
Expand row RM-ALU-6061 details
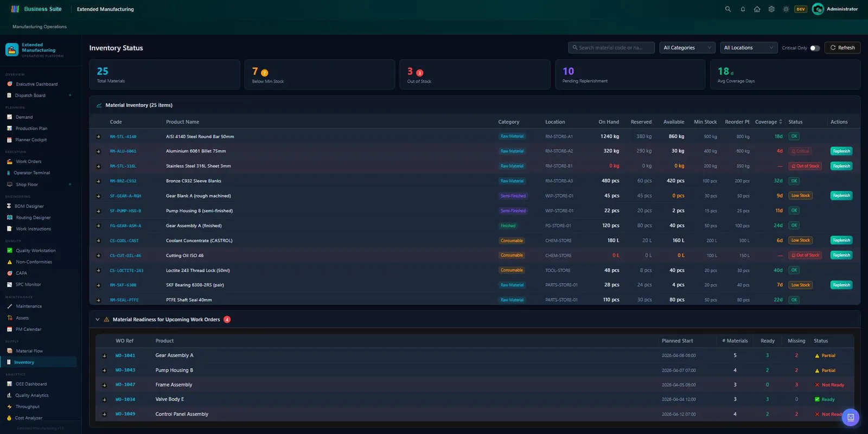(98, 151)
